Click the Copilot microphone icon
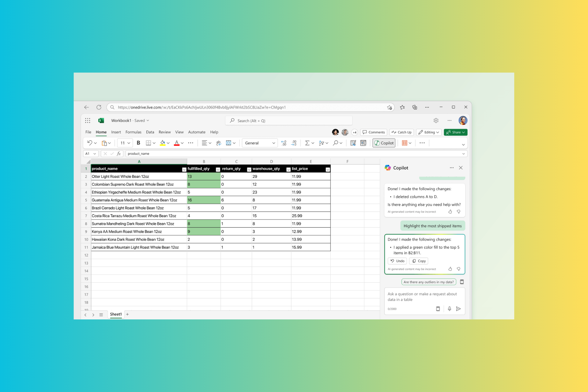Image resolution: width=588 pixels, height=392 pixels. point(449,309)
